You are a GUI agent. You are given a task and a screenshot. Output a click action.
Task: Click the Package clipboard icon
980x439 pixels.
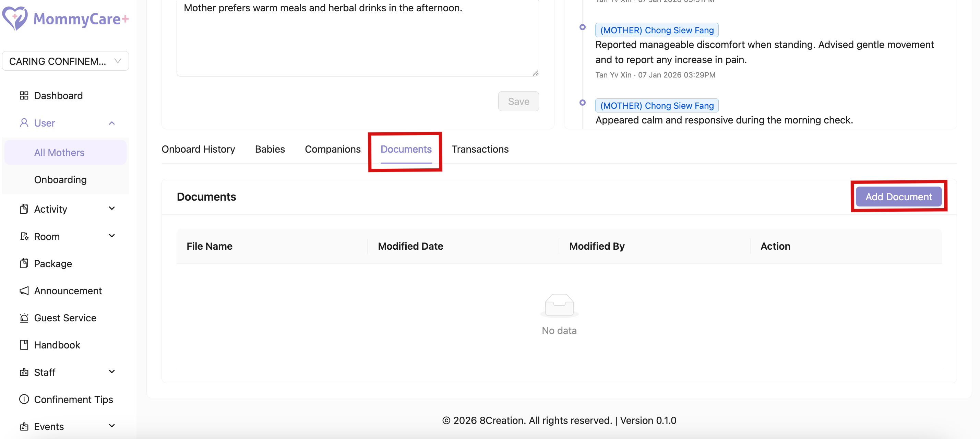tap(24, 263)
